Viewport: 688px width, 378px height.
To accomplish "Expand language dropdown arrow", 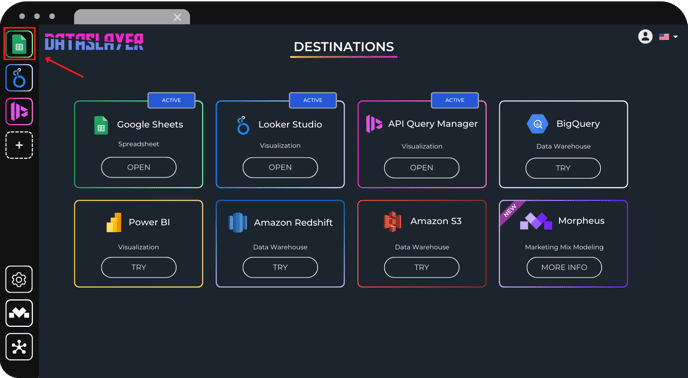I will 675,37.
